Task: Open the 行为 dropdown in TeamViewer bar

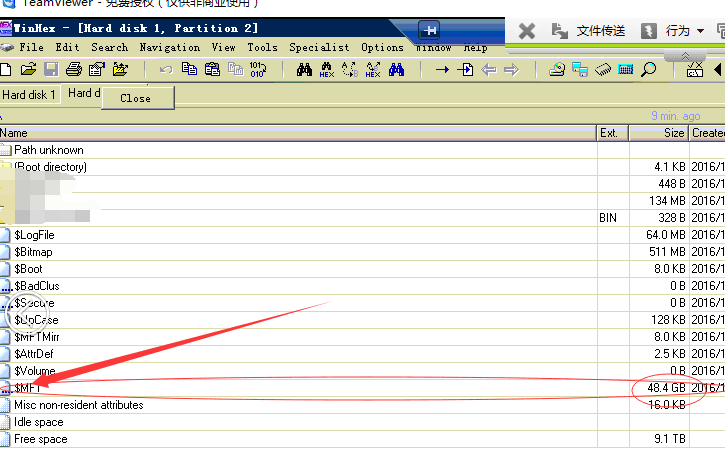Action: (x=684, y=31)
